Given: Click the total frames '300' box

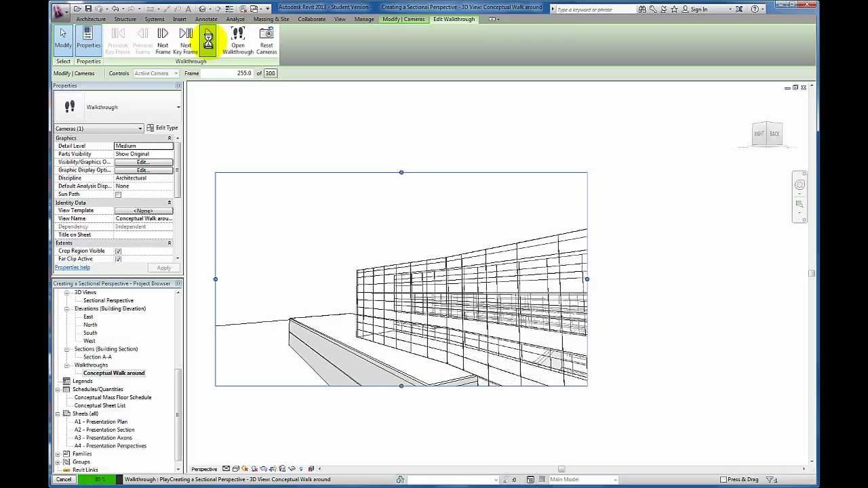Looking at the screenshot, I should (270, 73).
